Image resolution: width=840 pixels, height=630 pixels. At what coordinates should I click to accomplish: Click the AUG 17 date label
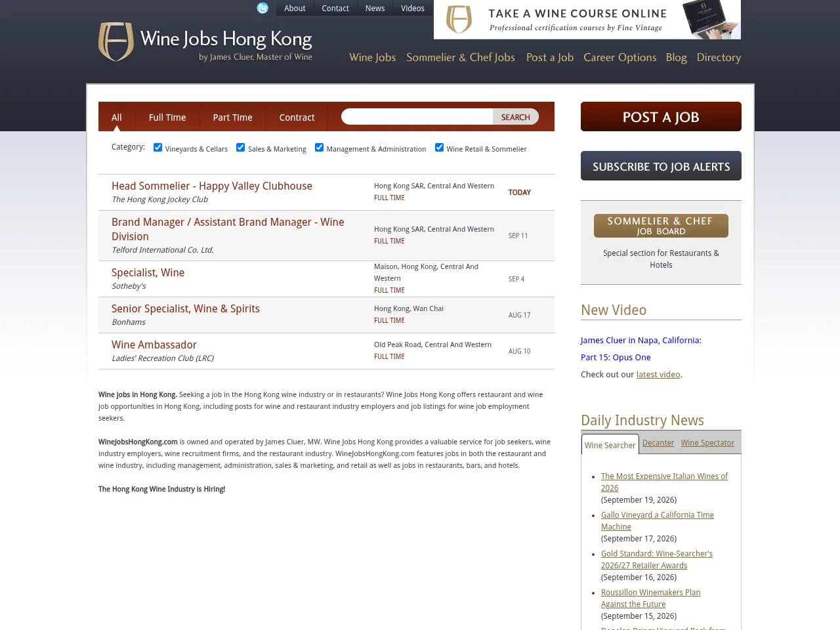pyautogui.click(x=520, y=315)
